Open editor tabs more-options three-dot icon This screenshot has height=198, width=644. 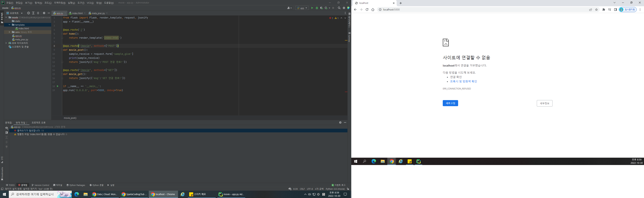(x=345, y=13)
